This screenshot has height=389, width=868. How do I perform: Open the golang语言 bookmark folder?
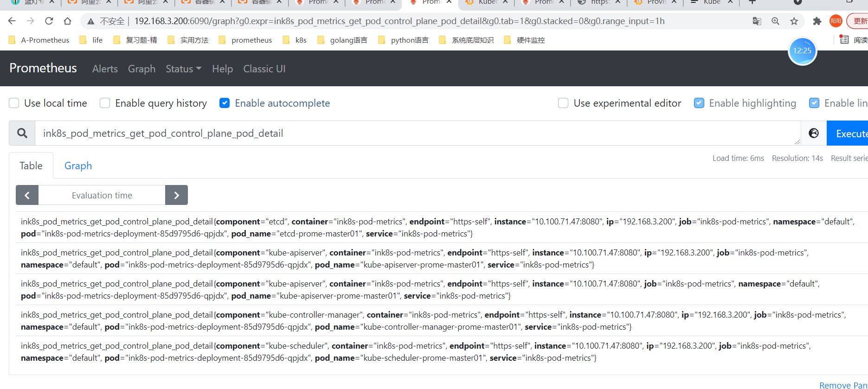342,40
